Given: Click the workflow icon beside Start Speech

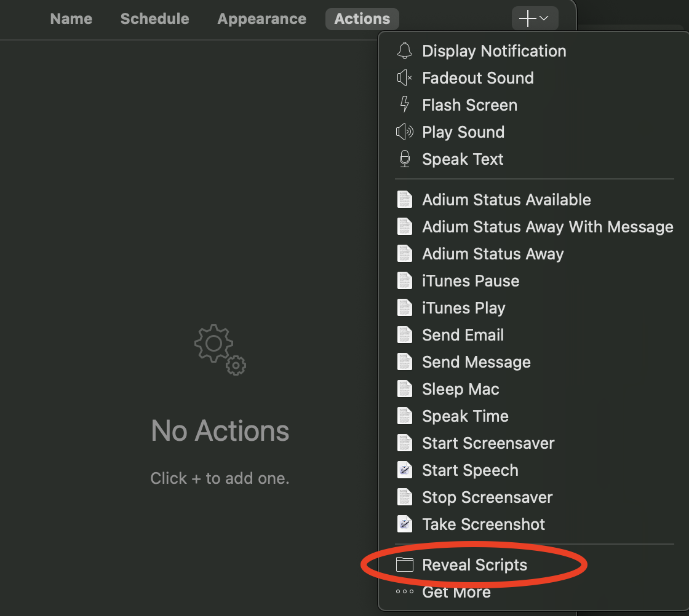Looking at the screenshot, I should coord(405,470).
